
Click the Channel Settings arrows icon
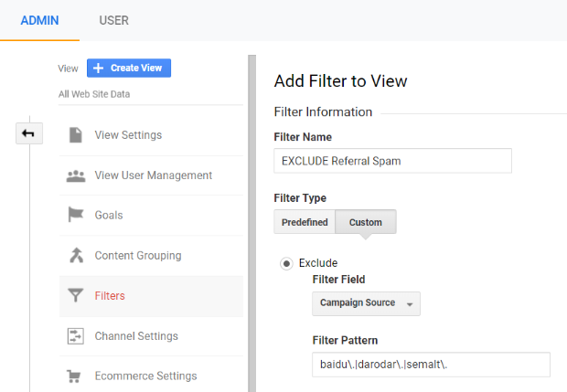[x=76, y=336]
